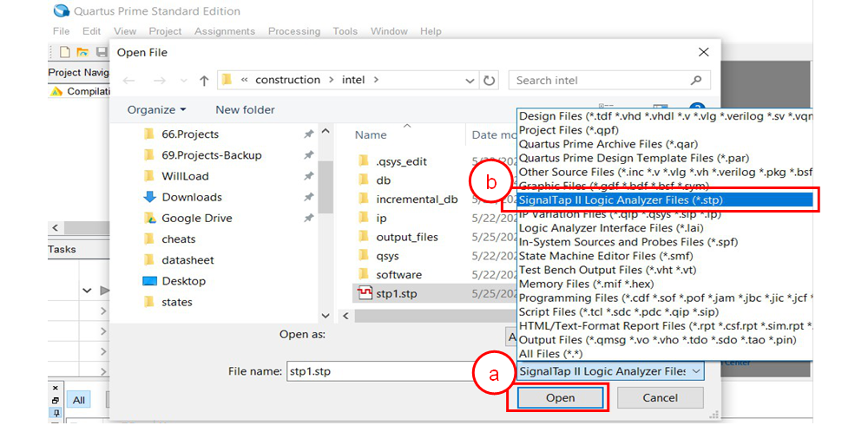Click the New file toolbar icon
Viewport: 868px width, 445px height.
[65, 52]
